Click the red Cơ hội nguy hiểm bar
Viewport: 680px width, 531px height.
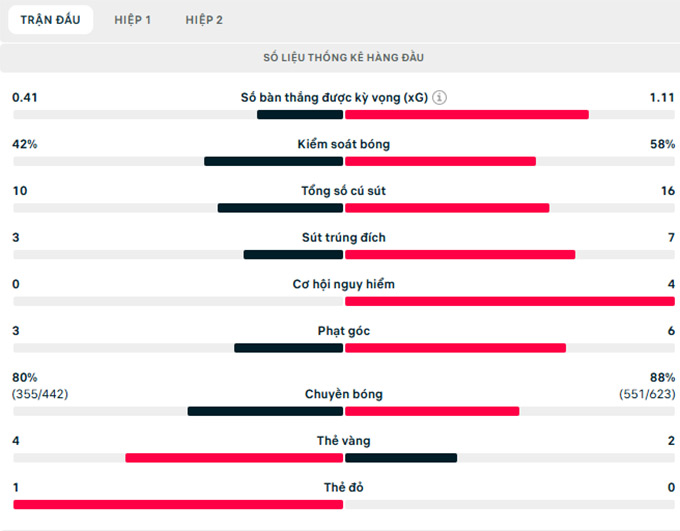tap(510, 301)
